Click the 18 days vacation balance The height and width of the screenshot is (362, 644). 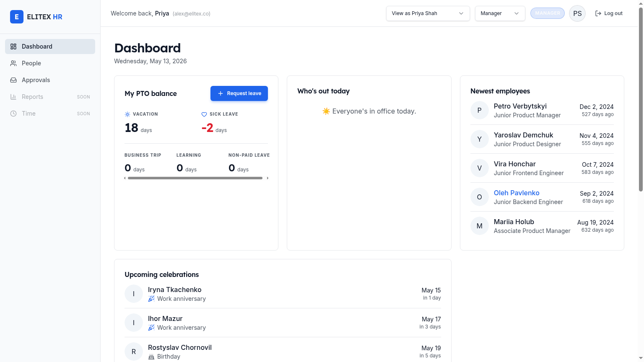138,128
